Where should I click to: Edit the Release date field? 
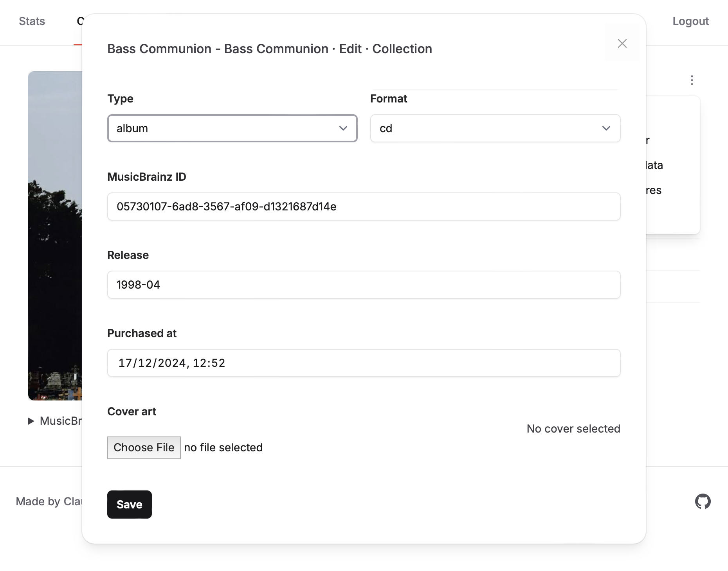click(x=364, y=285)
